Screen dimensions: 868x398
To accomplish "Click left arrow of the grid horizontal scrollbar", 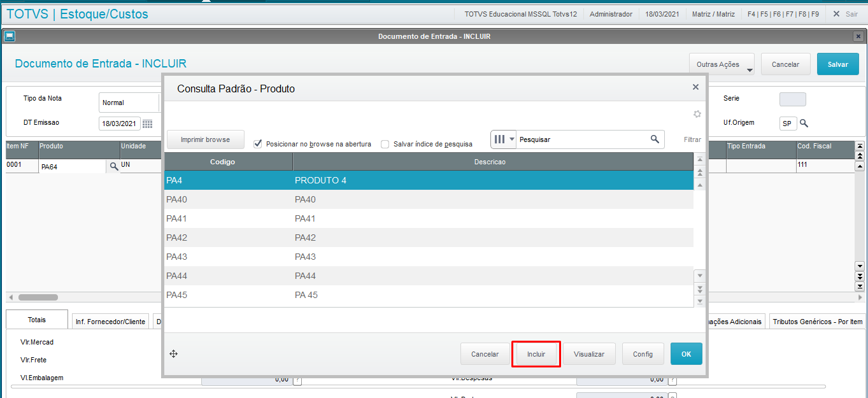I will click(x=10, y=297).
